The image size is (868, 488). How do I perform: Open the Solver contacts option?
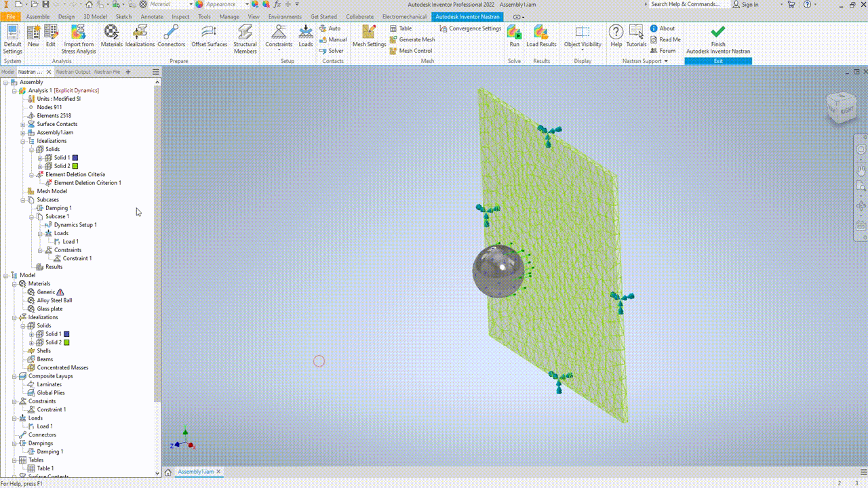point(332,51)
